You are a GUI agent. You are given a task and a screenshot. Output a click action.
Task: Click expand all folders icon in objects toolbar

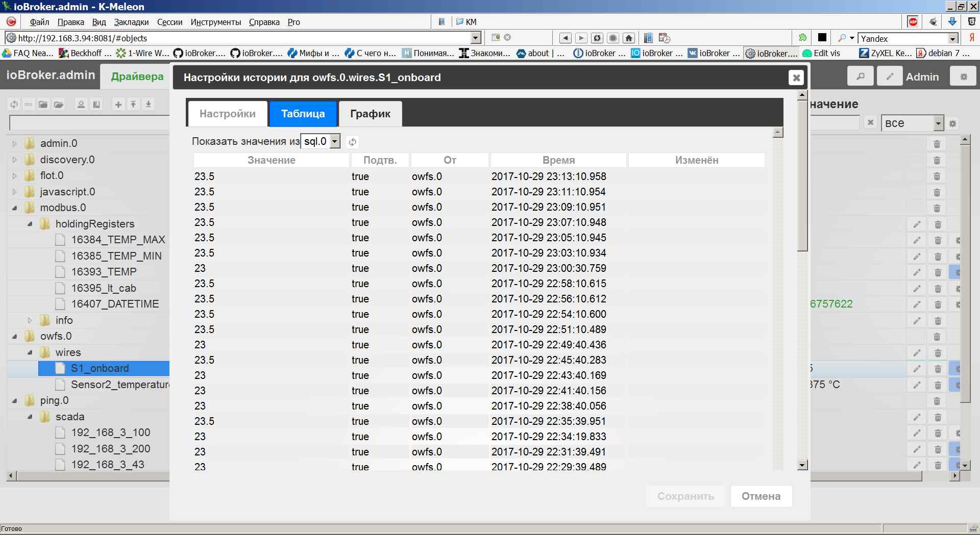[59, 105]
